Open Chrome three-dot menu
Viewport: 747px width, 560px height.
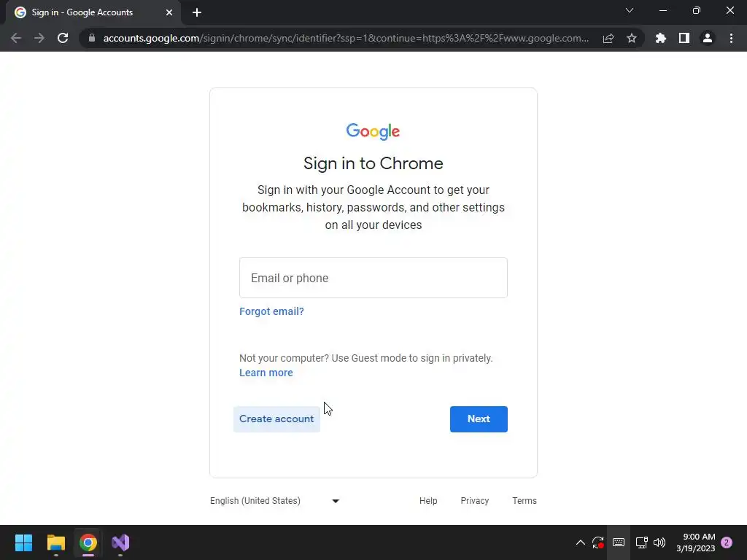(x=731, y=38)
